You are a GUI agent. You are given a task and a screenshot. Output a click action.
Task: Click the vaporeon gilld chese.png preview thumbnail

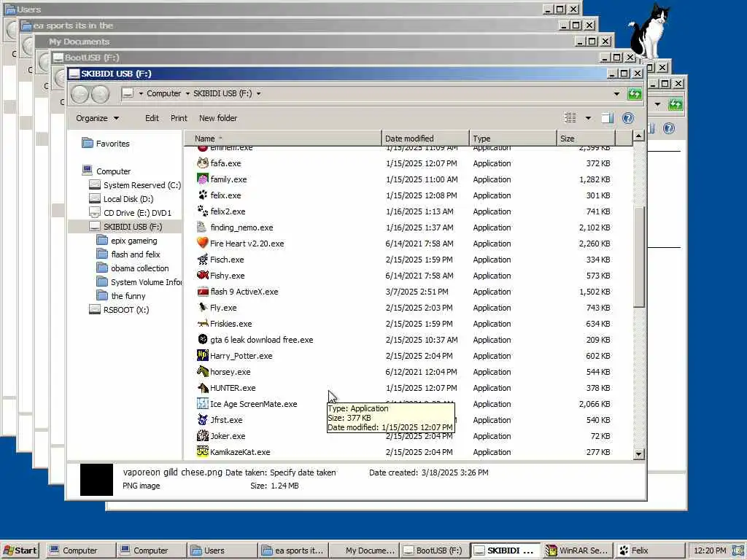(x=97, y=480)
